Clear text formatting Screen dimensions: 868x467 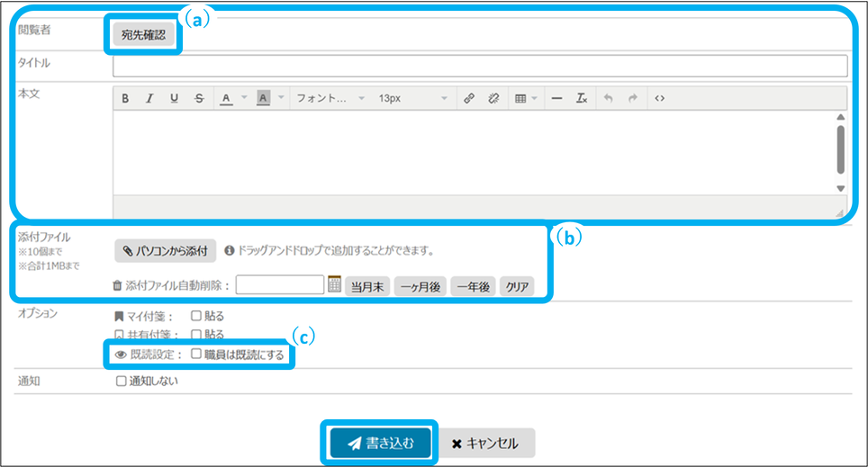[x=582, y=98]
